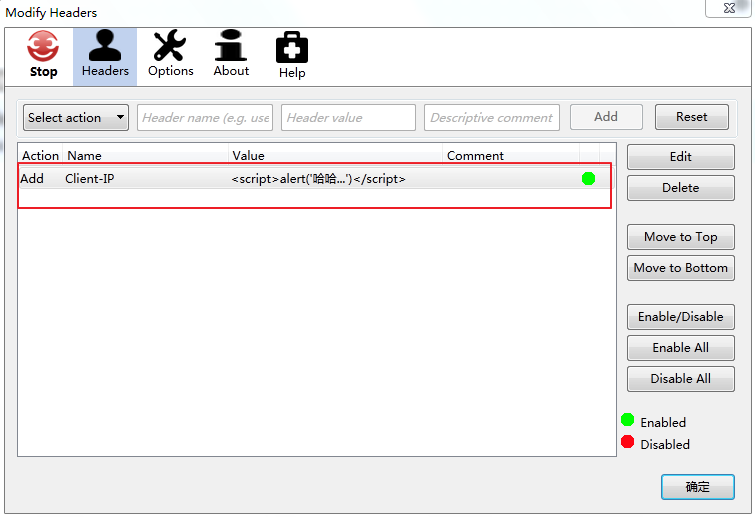Click the Reset button
Screen dimensions: 755x517
(691, 117)
